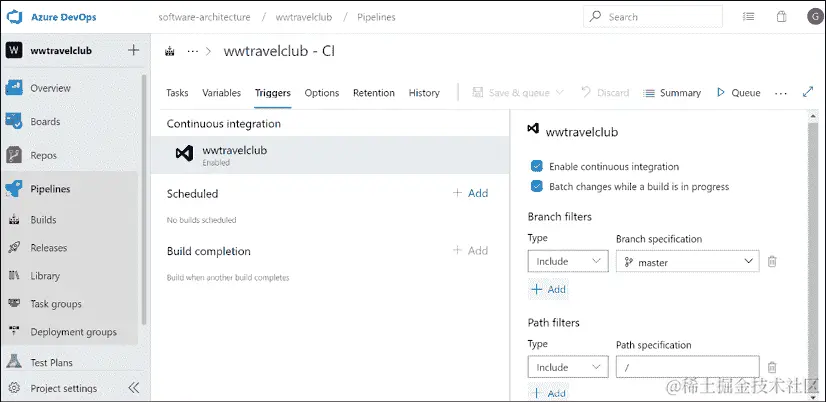The image size is (826, 402).
Task: Open the master Branch specification dropdown
Action: pos(687,261)
